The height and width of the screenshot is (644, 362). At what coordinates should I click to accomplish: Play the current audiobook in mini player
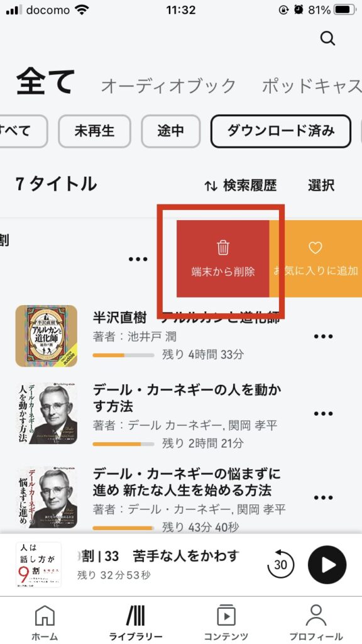(x=327, y=565)
